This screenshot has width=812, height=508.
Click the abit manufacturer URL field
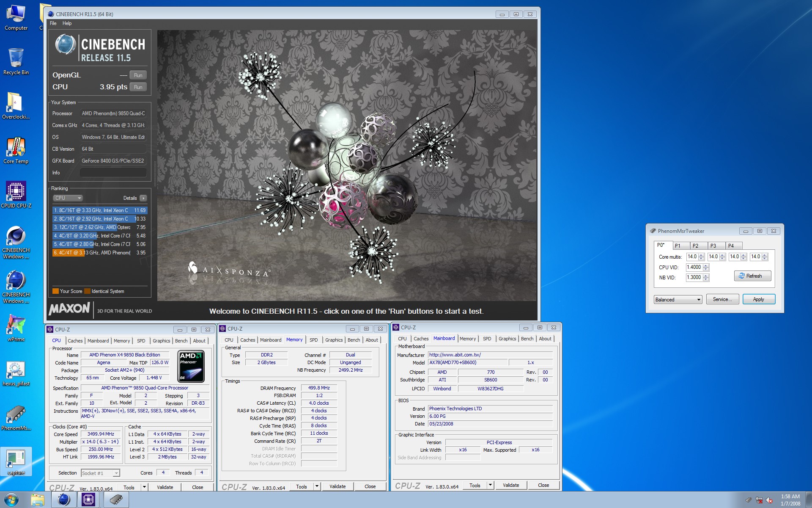pyautogui.click(x=490, y=355)
